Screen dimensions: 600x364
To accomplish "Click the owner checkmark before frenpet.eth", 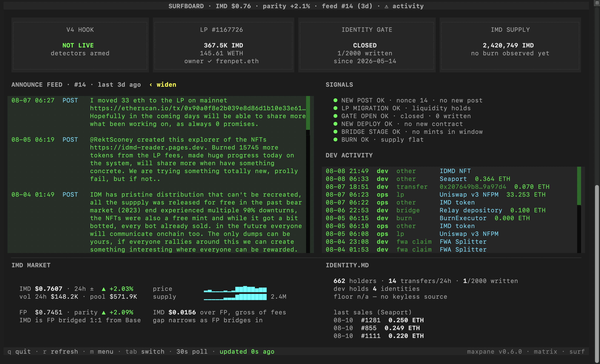I will (210, 61).
